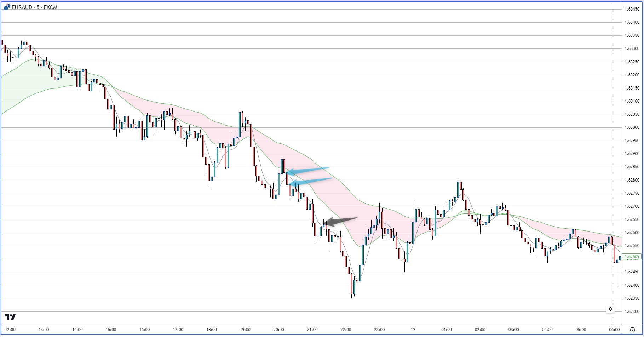Image resolution: width=644 pixels, height=337 pixels.
Task: Click the 17:00 time axis label
Action: click(x=178, y=330)
